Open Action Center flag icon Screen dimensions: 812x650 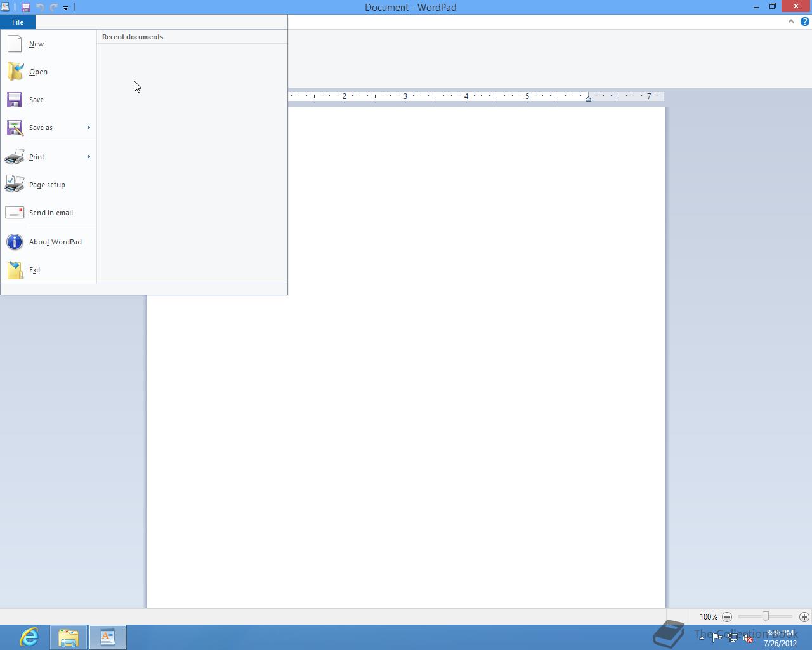[x=717, y=638]
